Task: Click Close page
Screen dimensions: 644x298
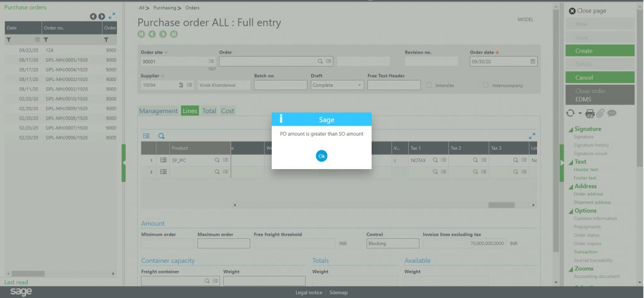Action: [x=587, y=11]
